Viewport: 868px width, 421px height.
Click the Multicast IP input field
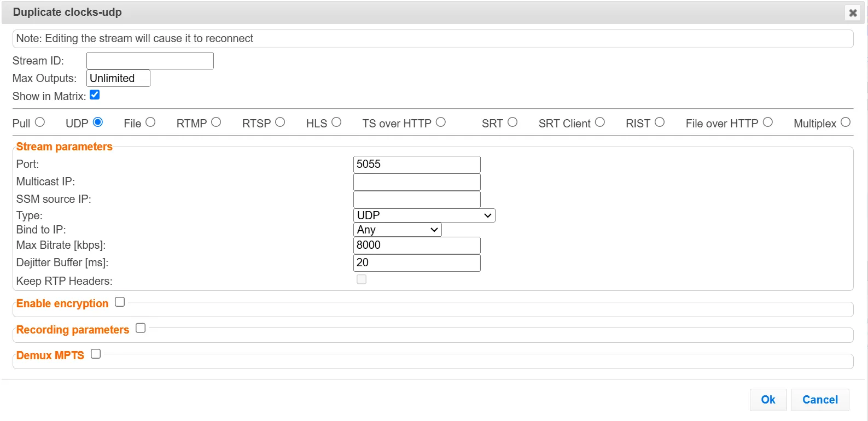tap(417, 182)
